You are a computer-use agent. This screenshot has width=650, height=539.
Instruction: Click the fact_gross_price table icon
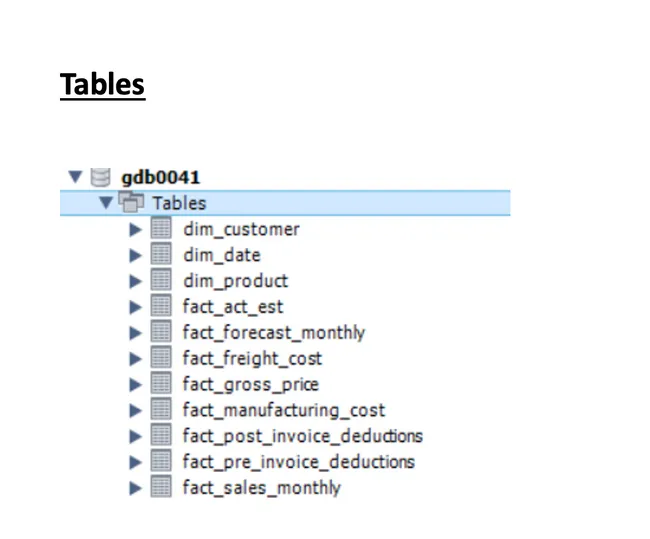click(x=161, y=384)
